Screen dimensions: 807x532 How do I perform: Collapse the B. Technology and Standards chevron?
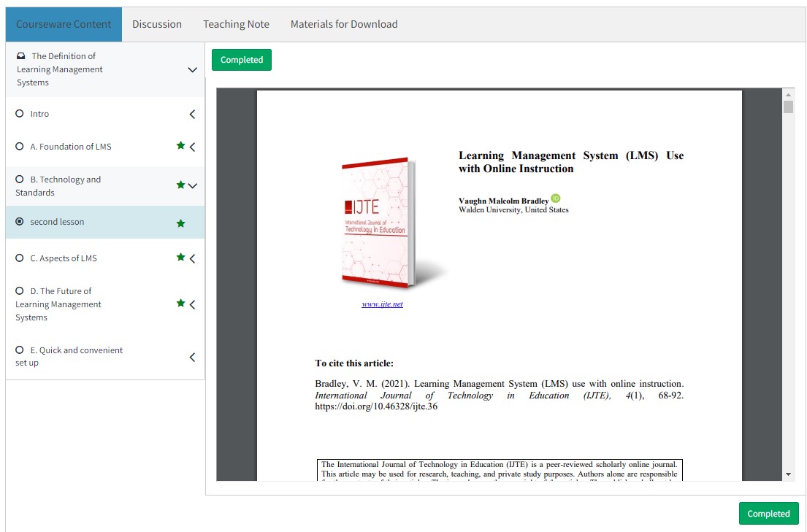(x=193, y=186)
